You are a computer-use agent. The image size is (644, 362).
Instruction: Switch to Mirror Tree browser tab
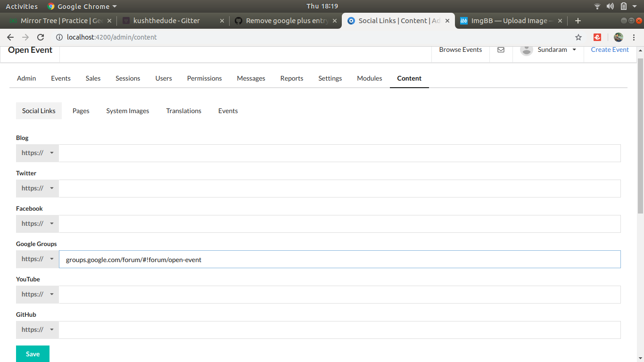[x=60, y=21]
